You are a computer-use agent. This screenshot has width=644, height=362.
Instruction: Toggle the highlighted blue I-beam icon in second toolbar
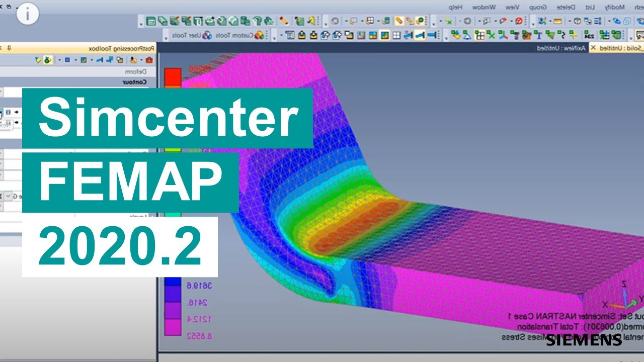click(420, 36)
